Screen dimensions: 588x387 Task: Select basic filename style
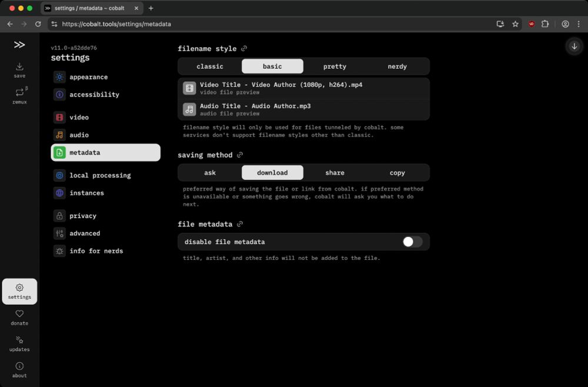[272, 66]
